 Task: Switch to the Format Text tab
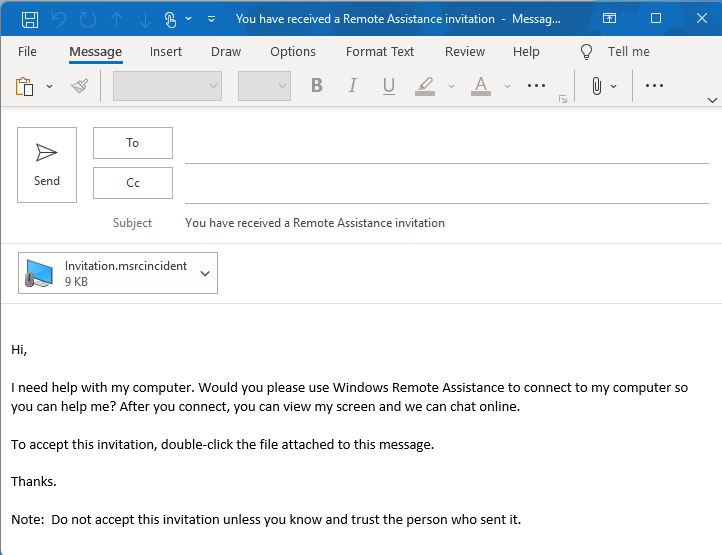click(x=380, y=52)
